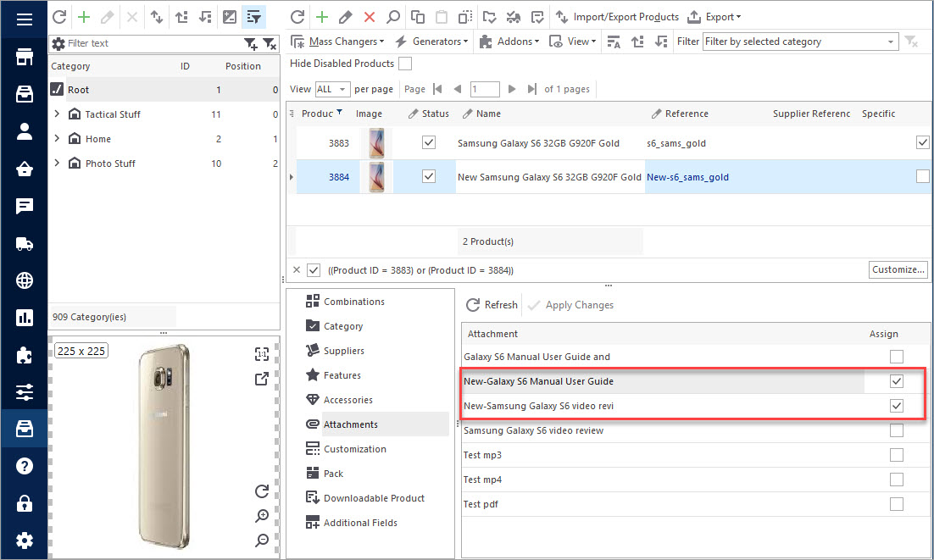Edit the selected product with pencil icon

point(346,17)
